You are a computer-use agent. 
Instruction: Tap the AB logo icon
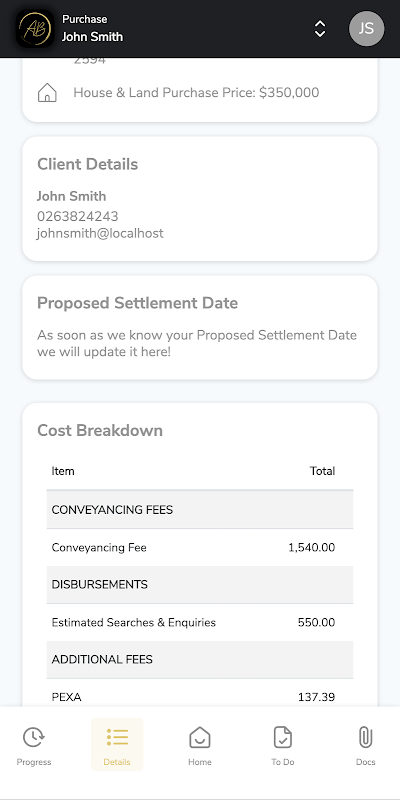point(35,29)
